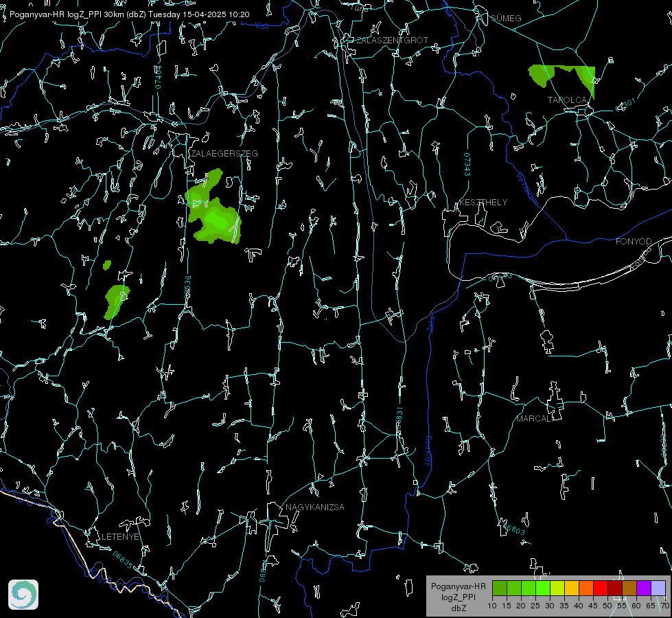Select the 60-65 dBZ purple swatch
672x618 pixels.
[x=644, y=588]
